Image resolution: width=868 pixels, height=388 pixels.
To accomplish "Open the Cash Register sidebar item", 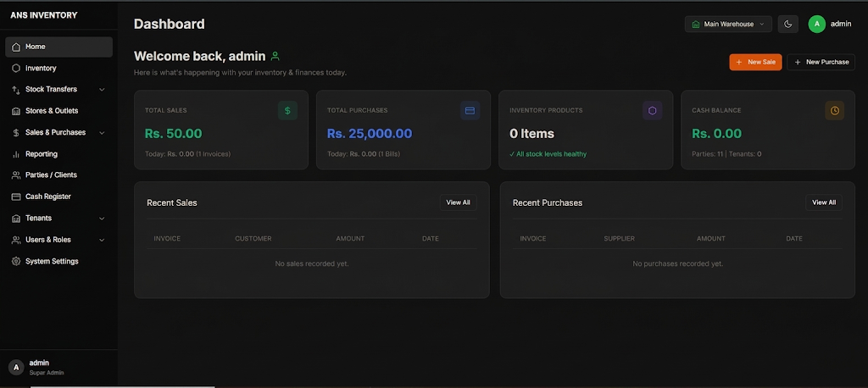I will [x=58, y=197].
